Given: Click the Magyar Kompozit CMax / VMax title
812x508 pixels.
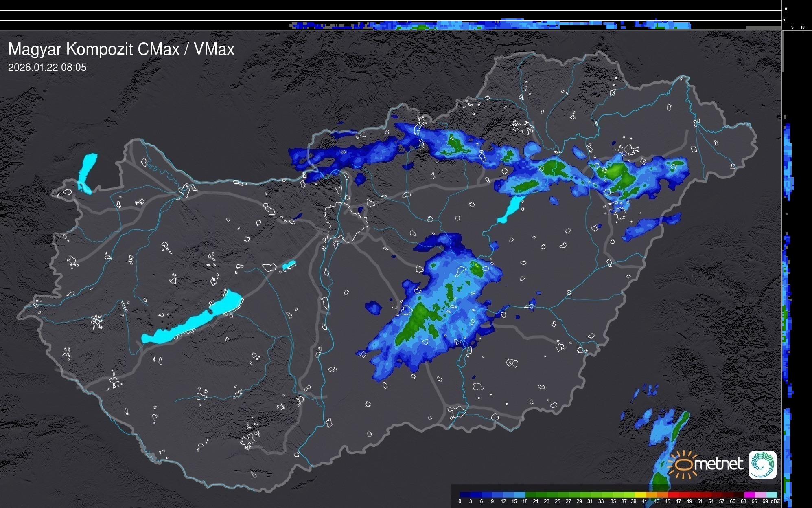Looking at the screenshot, I should 121,49.
